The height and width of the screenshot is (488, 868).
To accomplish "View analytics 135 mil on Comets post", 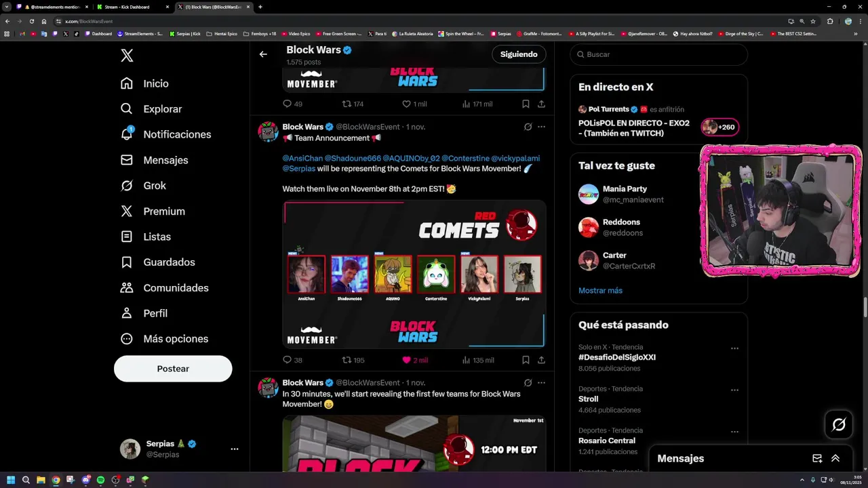I will point(477,360).
